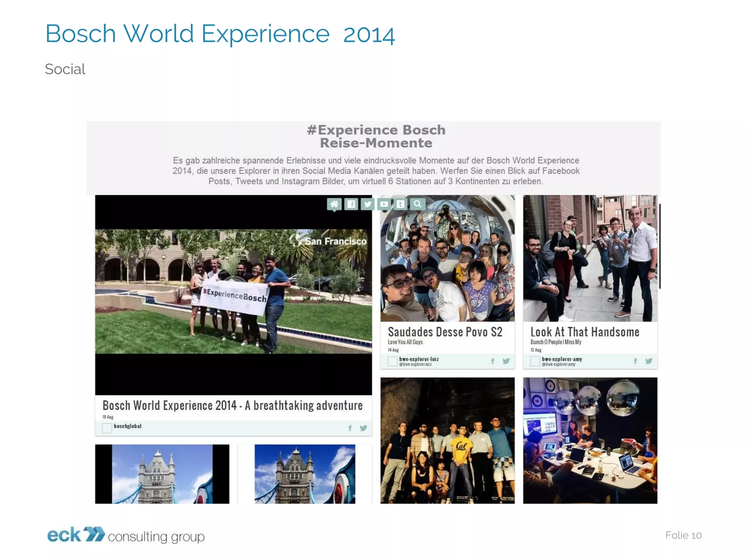Screen dimensions: 747x560
Task: Click the 'Social' subtitle
Action: pos(65,69)
